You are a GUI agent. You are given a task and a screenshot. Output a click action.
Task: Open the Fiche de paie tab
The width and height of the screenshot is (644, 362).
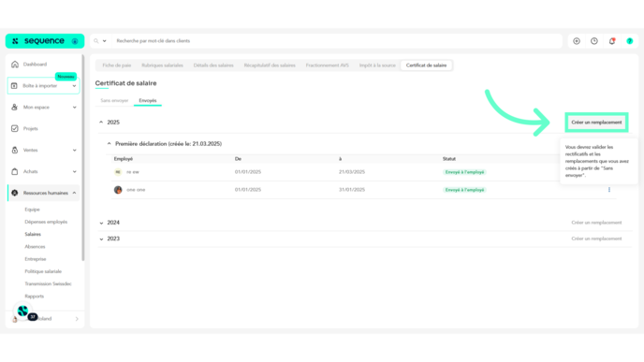coord(117,65)
